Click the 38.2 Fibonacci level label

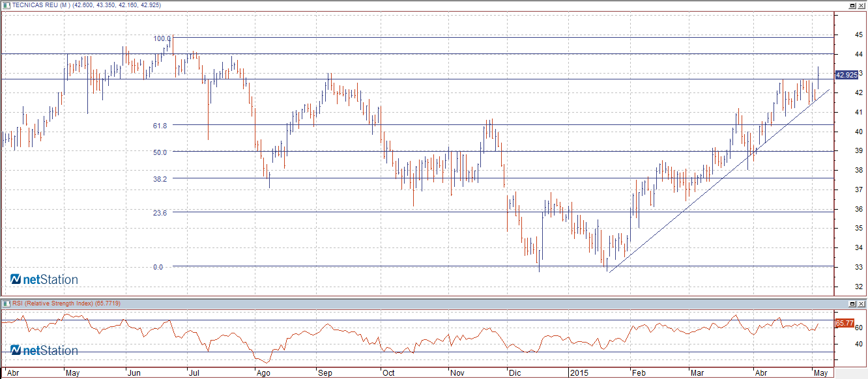click(160, 179)
